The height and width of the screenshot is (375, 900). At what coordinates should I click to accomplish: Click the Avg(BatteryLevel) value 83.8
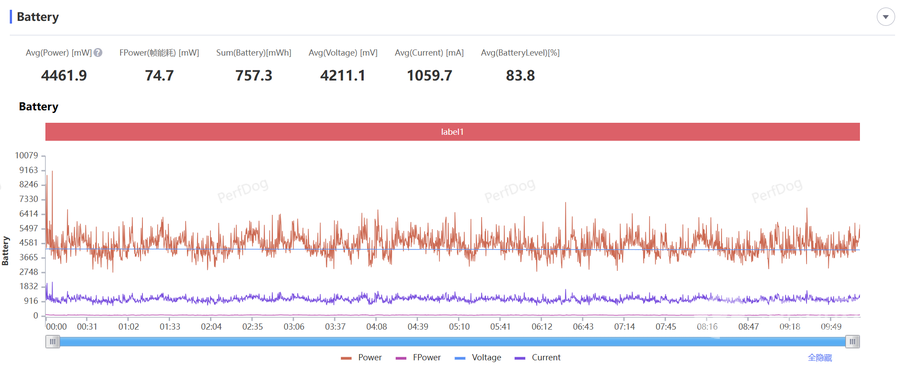click(x=521, y=75)
